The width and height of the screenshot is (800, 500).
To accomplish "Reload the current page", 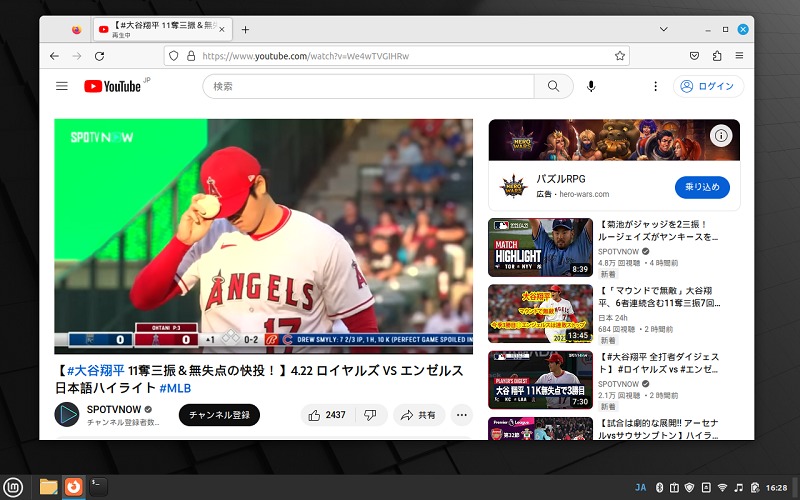I will pos(99,56).
